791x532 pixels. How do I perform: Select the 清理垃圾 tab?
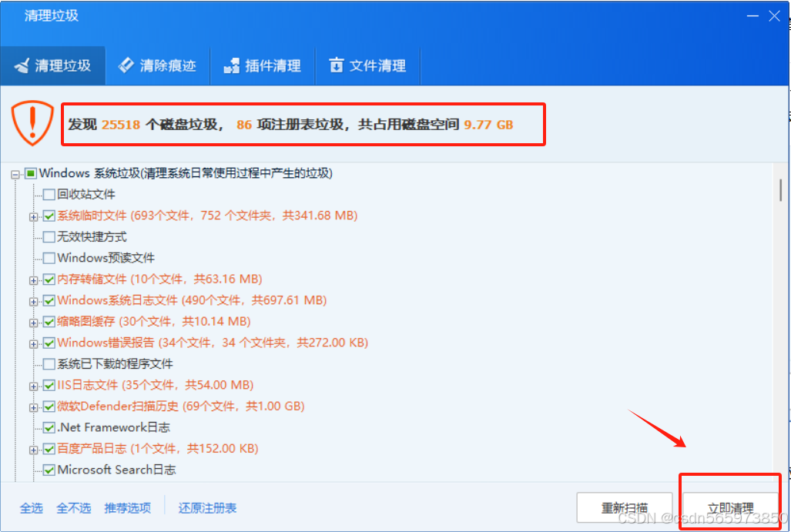click(x=53, y=65)
